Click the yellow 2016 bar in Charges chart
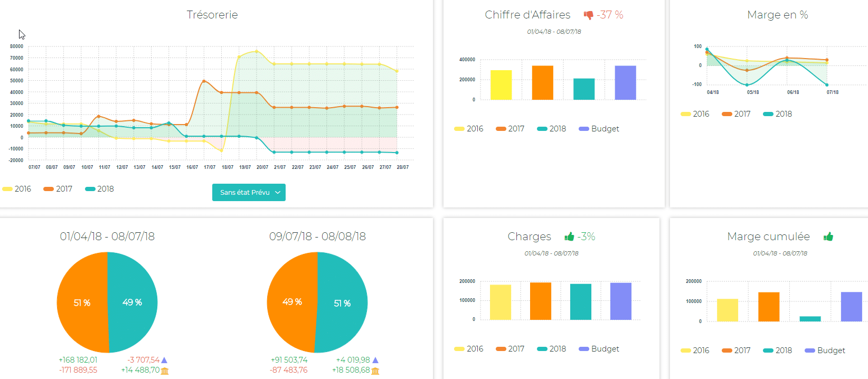This screenshot has width=868, height=379. click(x=500, y=302)
